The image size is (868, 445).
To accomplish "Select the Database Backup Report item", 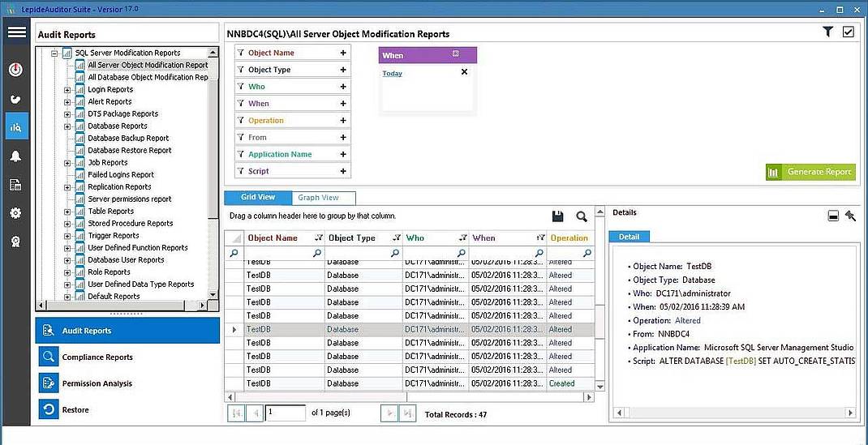I will pos(128,139).
